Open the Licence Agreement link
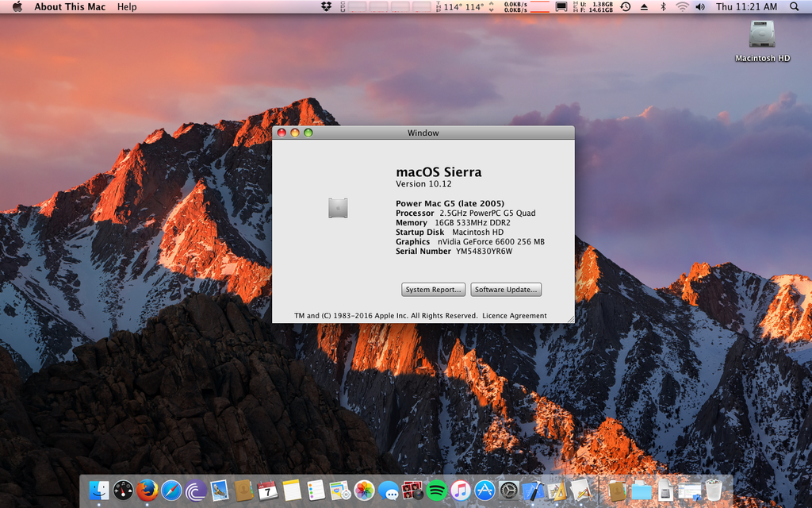 click(514, 316)
